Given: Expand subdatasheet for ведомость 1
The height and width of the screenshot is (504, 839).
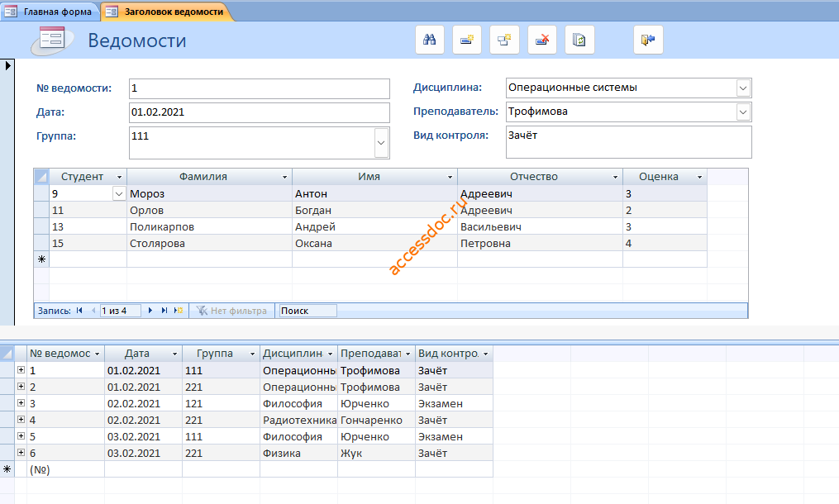Looking at the screenshot, I should (x=21, y=369).
